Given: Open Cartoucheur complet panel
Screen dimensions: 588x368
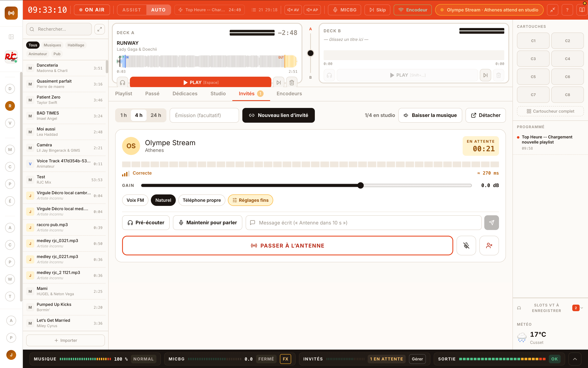Looking at the screenshot, I should click(x=550, y=111).
